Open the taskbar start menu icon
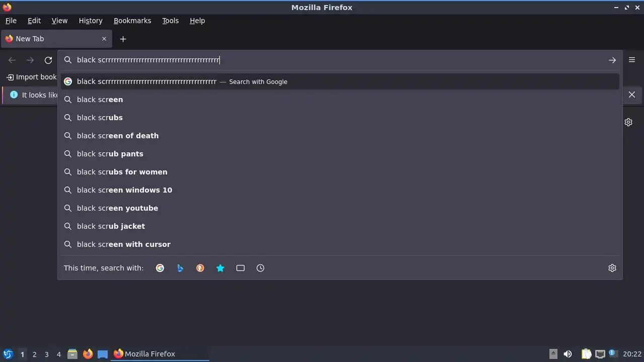The height and width of the screenshot is (362, 644). coord(8,354)
